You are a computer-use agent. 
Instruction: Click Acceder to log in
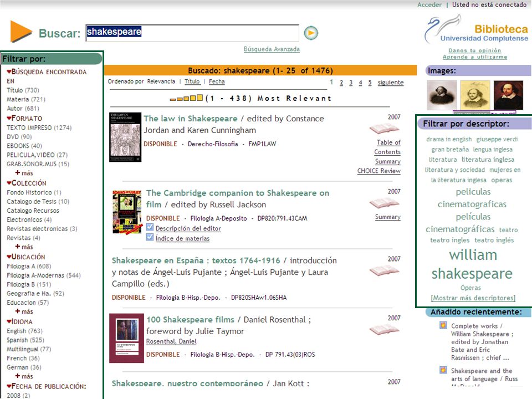pos(429,5)
